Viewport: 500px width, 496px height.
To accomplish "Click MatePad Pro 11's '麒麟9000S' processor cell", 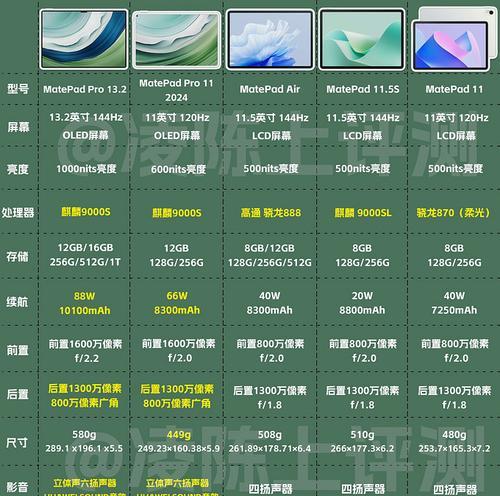I will tap(177, 213).
